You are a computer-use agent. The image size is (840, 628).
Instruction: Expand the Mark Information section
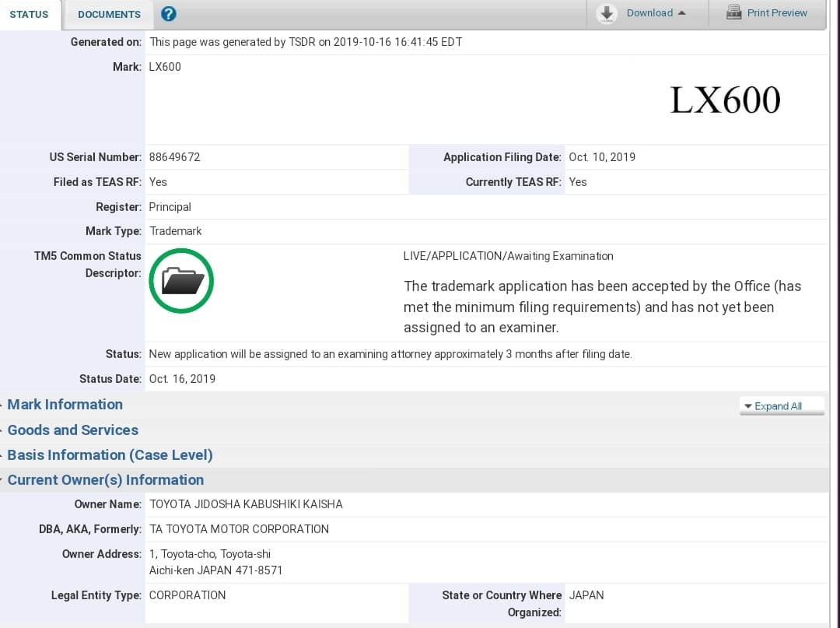pyautogui.click(x=65, y=405)
